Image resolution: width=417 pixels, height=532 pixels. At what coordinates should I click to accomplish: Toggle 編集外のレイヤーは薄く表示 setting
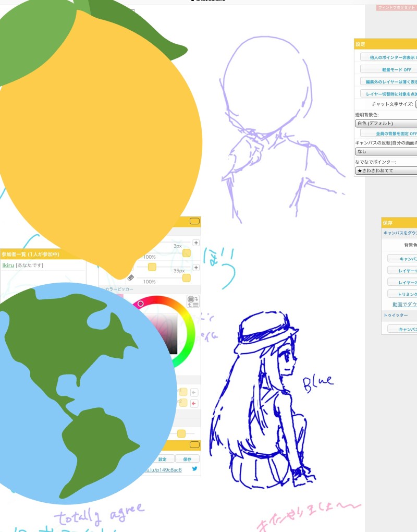click(388, 82)
